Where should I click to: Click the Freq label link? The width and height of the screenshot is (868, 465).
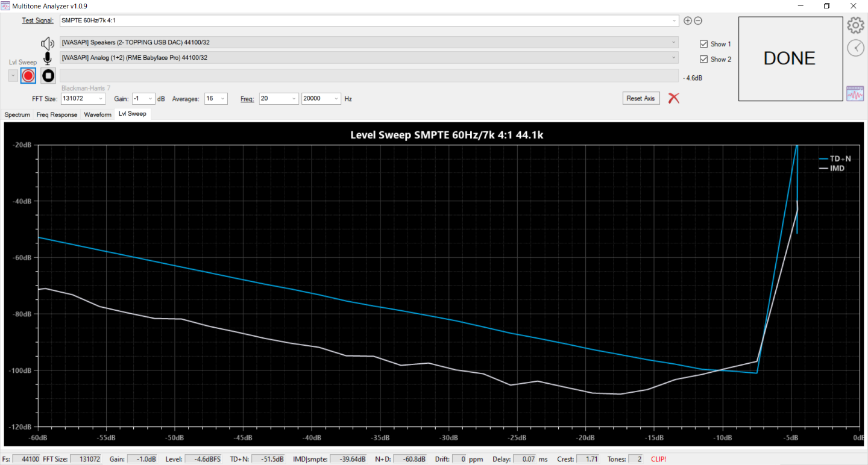pyautogui.click(x=247, y=98)
